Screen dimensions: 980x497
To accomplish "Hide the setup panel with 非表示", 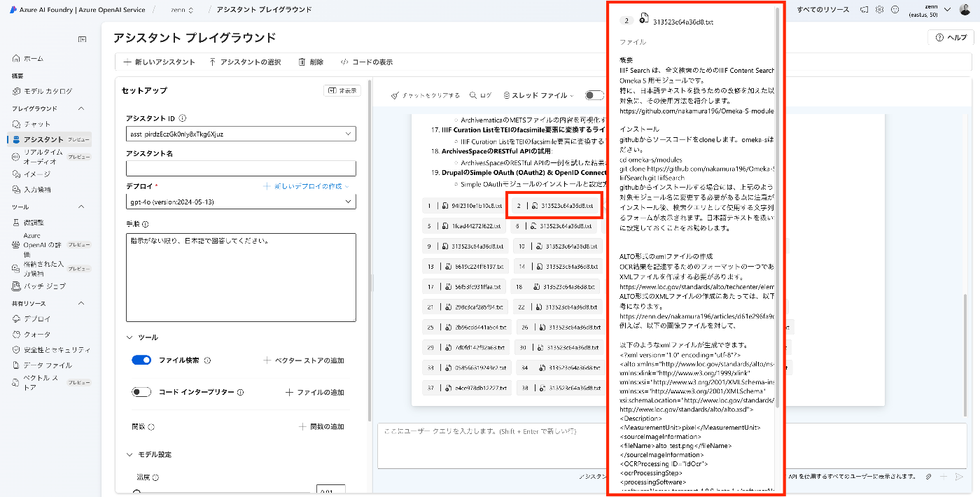I will click(342, 90).
